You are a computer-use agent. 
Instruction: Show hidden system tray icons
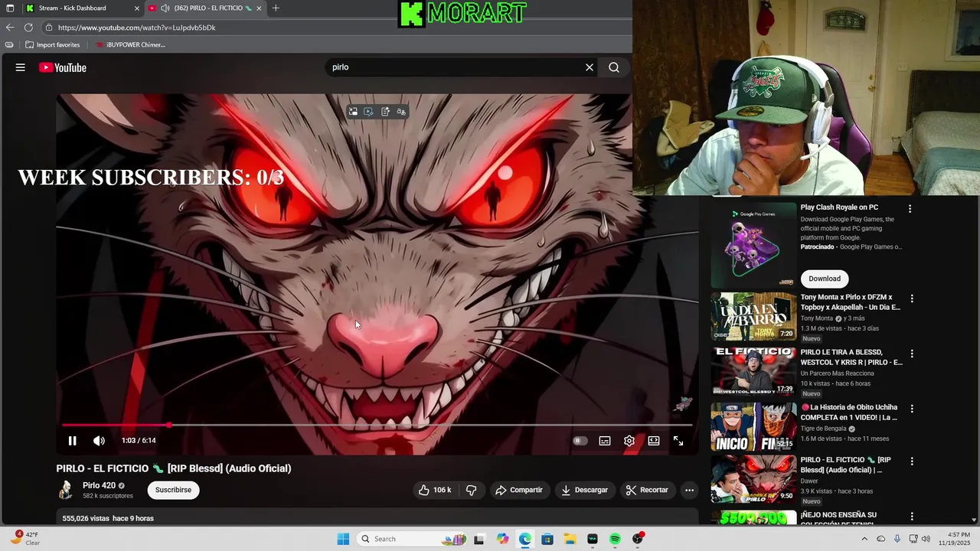point(864,539)
